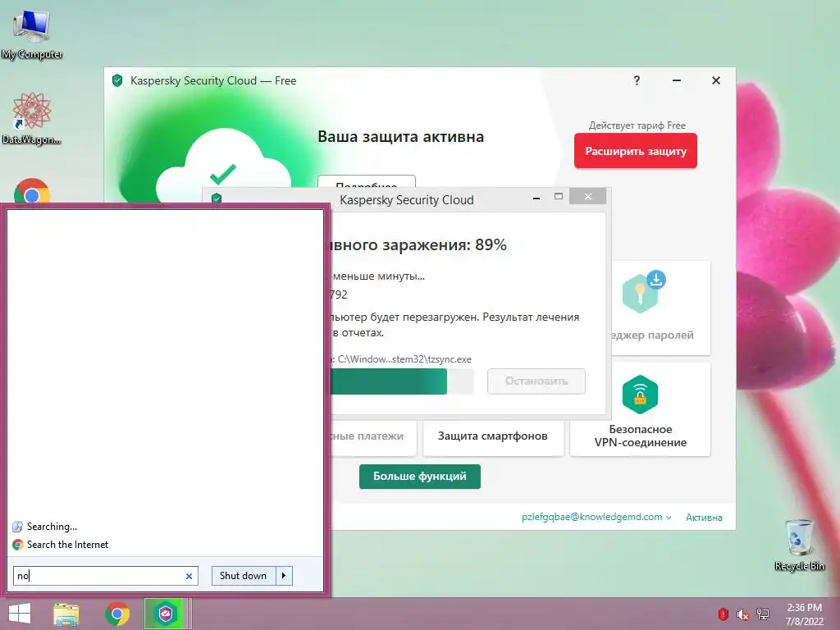Viewport: 840px width, 630px height.
Task: Minimize Kaspersky scan dialog
Action: [x=536, y=198]
